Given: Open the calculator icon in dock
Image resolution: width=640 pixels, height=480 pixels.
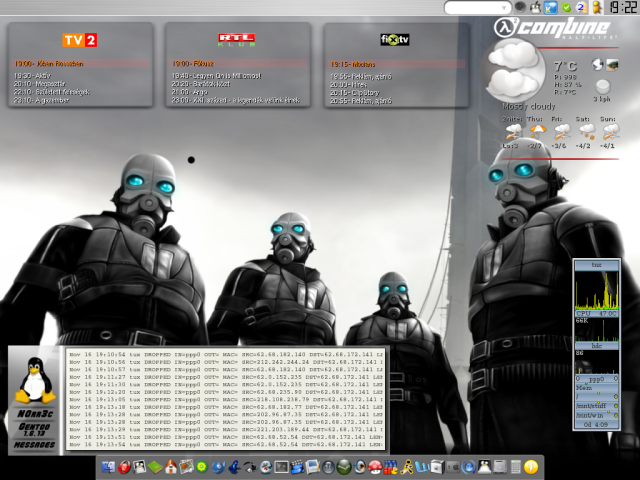Looking at the screenshot, I should (516, 467).
